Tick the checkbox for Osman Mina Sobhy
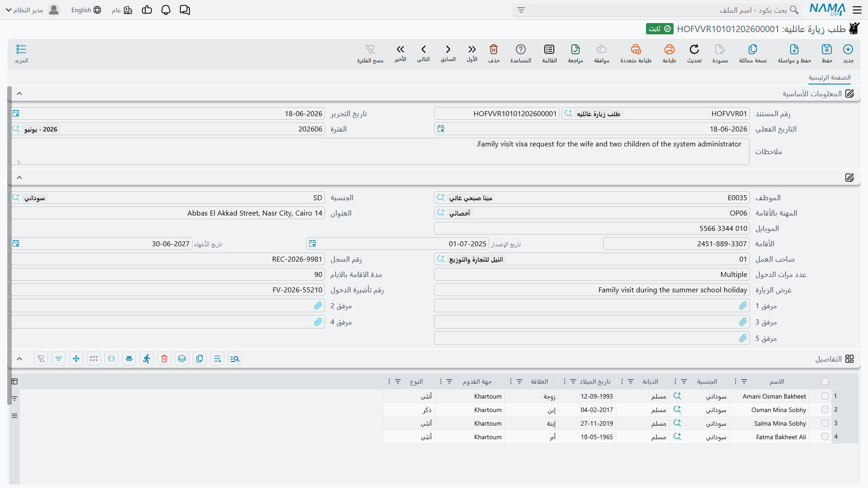This screenshot has height=488, width=868. (x=825, y=410)
